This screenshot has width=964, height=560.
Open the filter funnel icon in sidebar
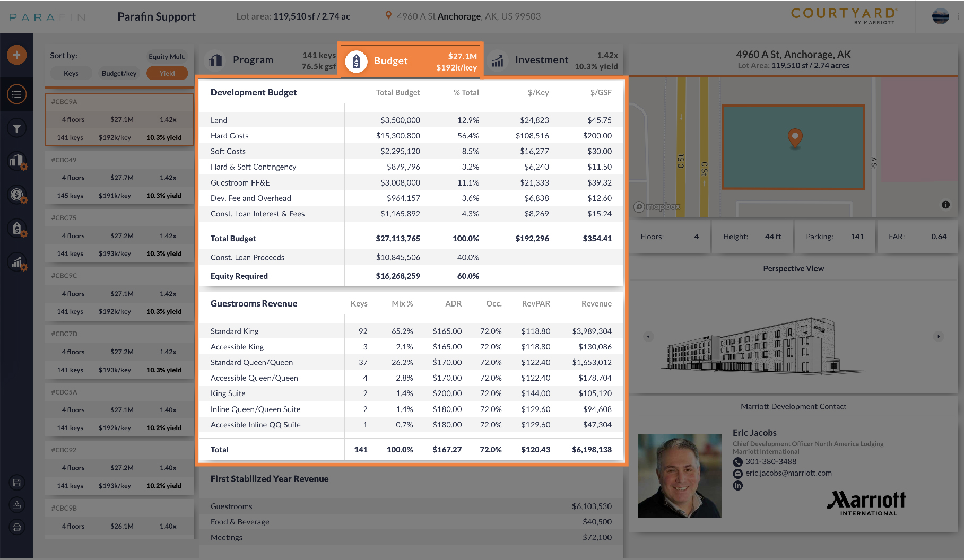pos(16,128)
